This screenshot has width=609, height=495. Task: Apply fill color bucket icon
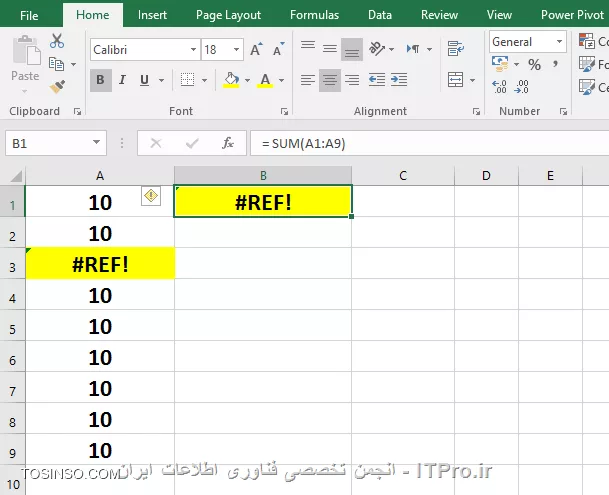tap(231, 80)
